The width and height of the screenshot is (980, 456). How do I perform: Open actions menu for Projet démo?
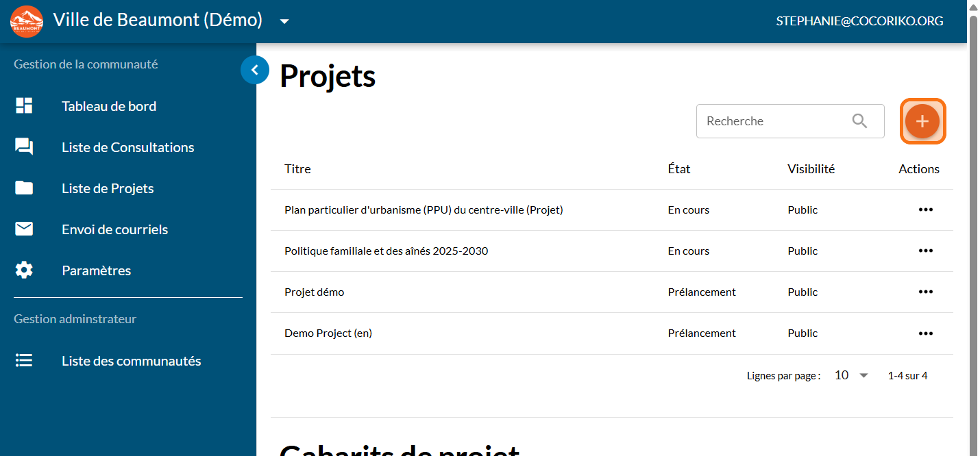[x=925, y=292]
